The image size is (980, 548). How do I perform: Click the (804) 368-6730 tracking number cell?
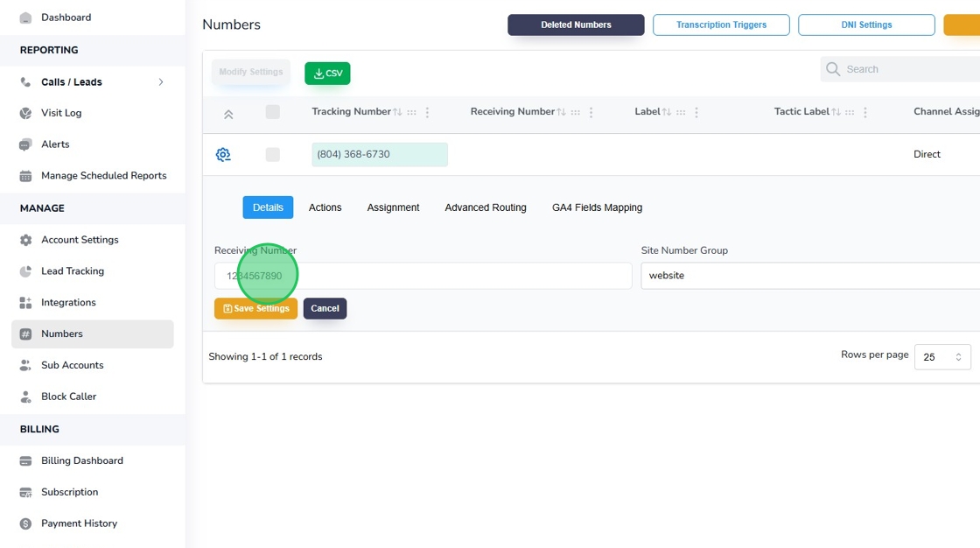tap(380, 155)
